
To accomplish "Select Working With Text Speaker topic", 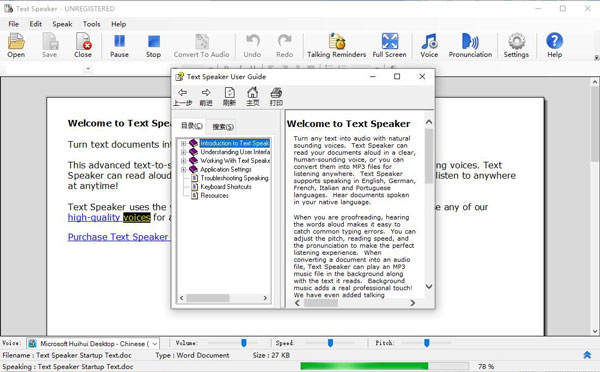I will (235, 161).
